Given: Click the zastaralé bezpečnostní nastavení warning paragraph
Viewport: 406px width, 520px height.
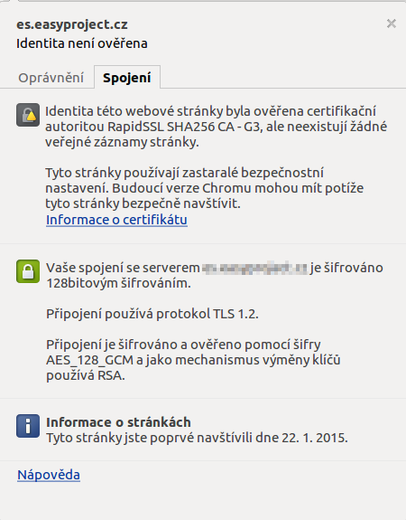Looking at the screenshot, I should coord(204,188).
